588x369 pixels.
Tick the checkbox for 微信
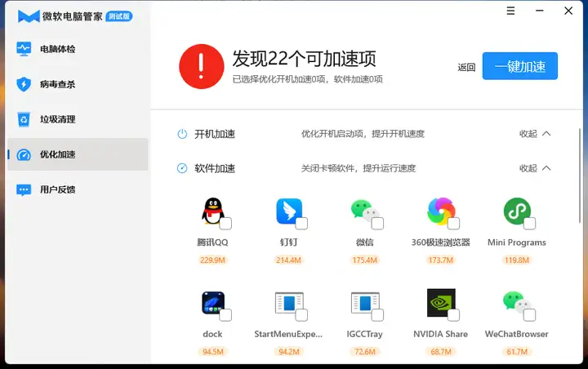click(x=377, y=224)
